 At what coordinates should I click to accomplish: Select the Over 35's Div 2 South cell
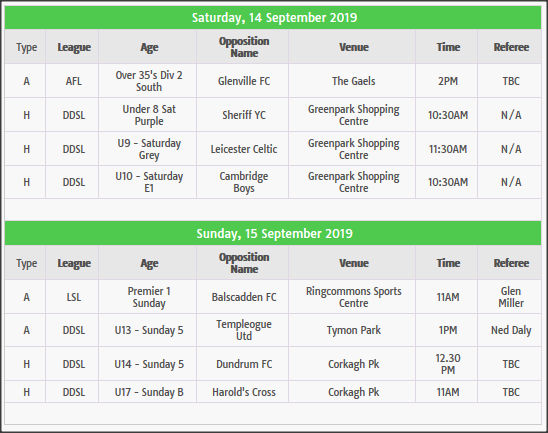pos(149,81)
